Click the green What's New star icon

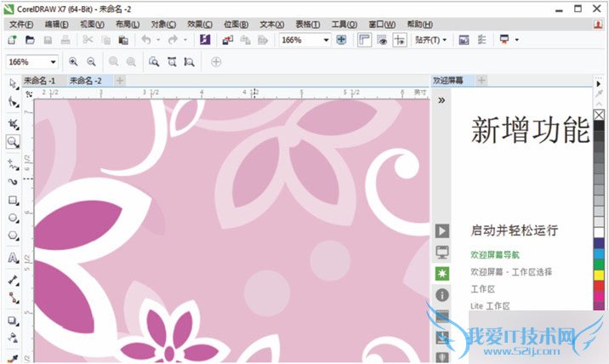[441, 273]
